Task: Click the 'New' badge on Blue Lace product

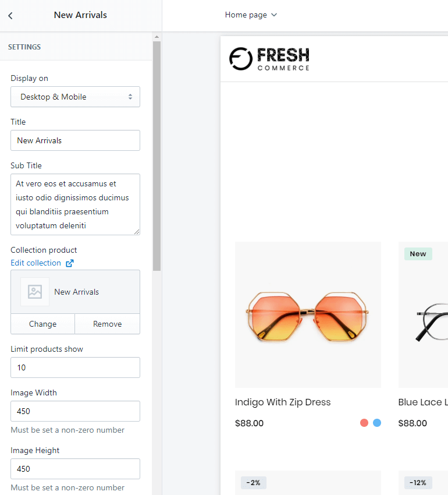Action: (418, 254)
